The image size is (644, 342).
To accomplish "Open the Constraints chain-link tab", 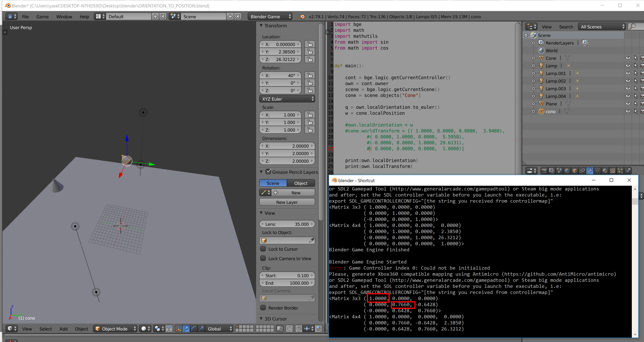I will tap(582, 171).
